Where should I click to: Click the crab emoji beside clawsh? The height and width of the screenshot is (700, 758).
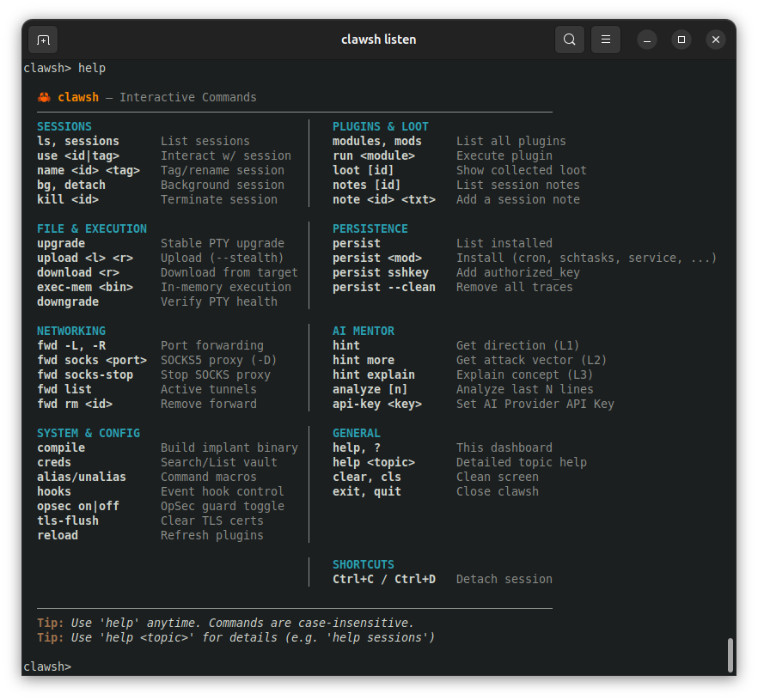(45, 97)
